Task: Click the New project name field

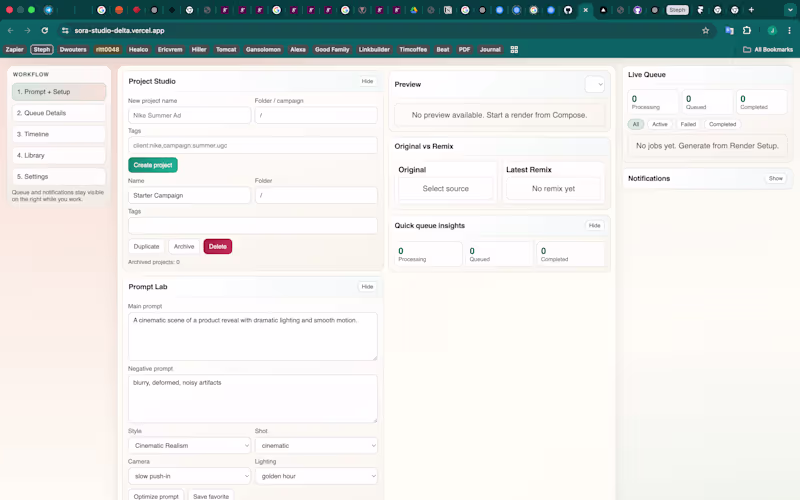Action: tap(189, 115)
